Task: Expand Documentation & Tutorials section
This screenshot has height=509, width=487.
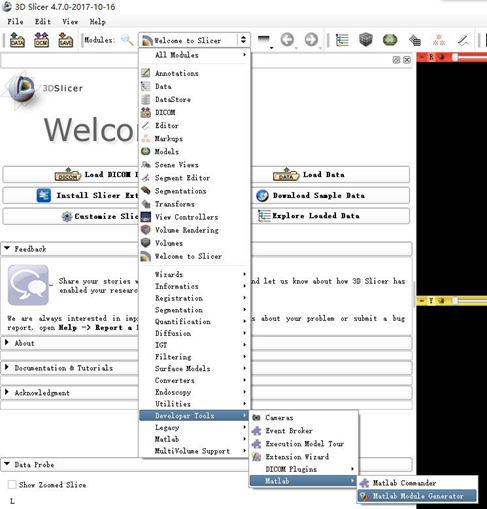Action: 7,368
